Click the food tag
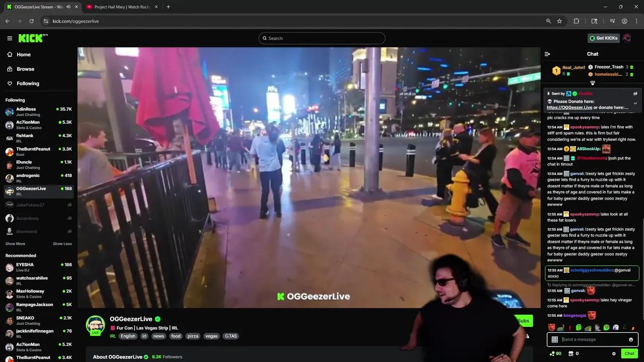 [176, 336]
